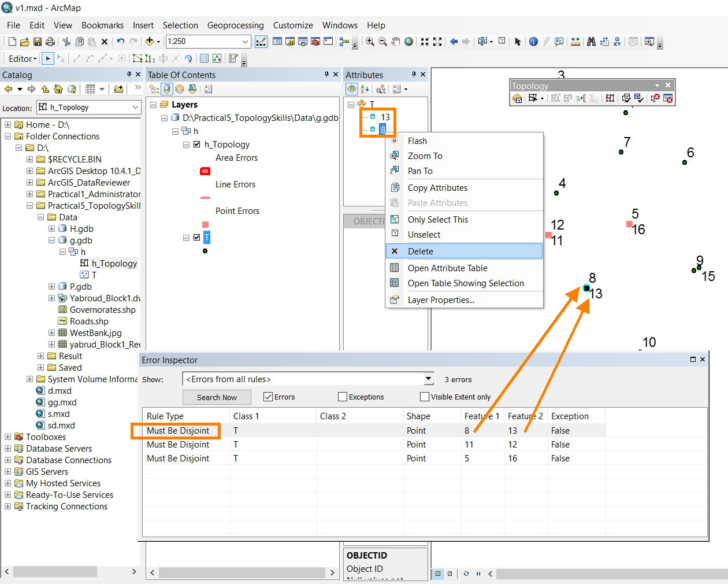Open the map scale 1:250 dropdown

pos(245,42)
